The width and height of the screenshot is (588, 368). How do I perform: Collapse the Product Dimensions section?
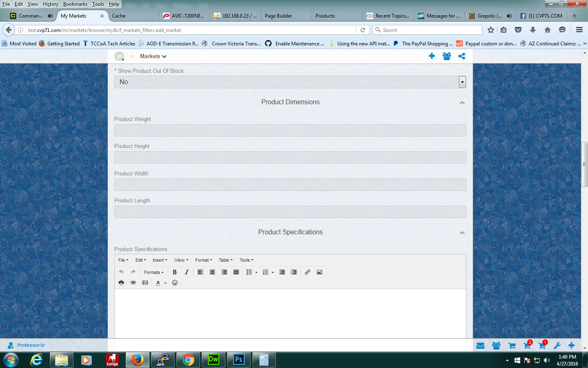click(x=462, y=103)
